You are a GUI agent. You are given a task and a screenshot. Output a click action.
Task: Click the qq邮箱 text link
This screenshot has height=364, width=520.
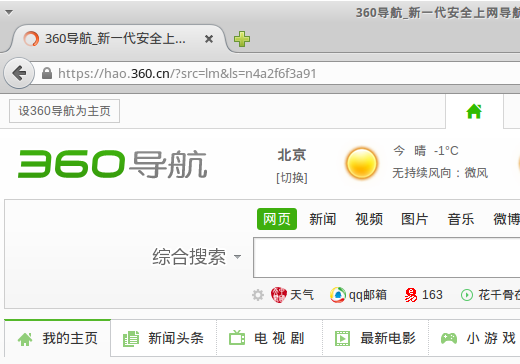pos(368,295)
